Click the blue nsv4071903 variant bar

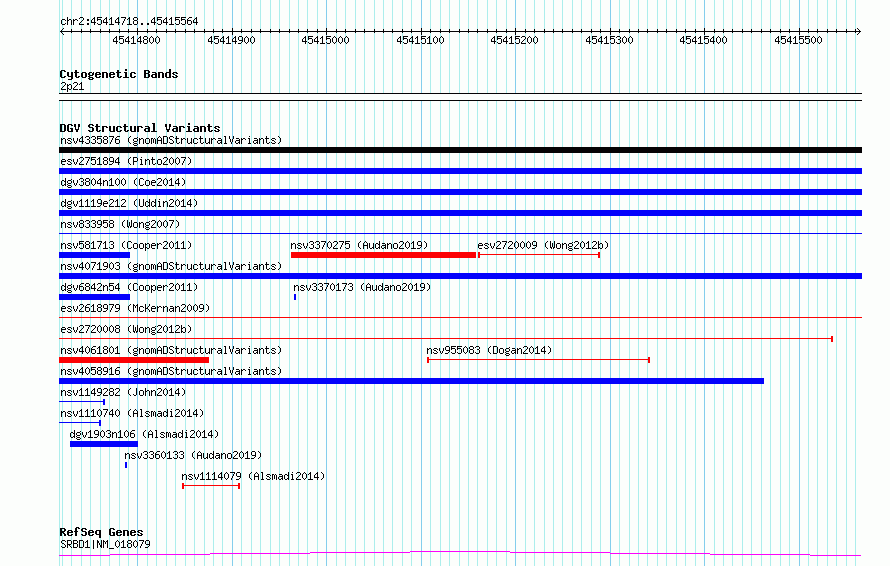pyautogui.click(x=460, y=276)
